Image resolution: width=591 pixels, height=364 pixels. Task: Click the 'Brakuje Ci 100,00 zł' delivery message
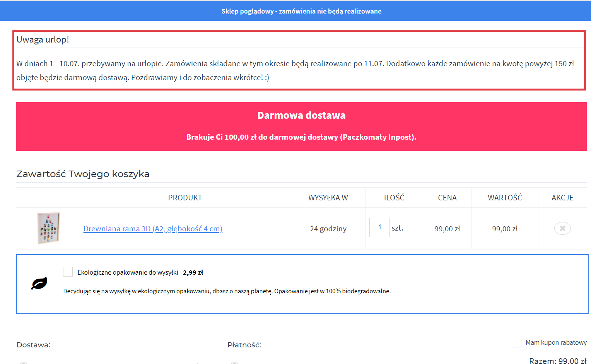301,137
